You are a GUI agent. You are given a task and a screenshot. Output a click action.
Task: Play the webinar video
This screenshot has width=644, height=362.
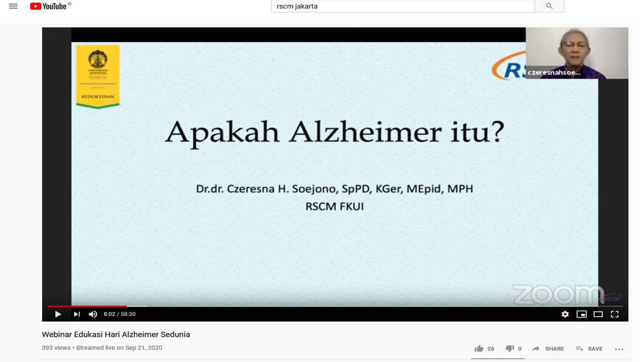pos(58,314)
